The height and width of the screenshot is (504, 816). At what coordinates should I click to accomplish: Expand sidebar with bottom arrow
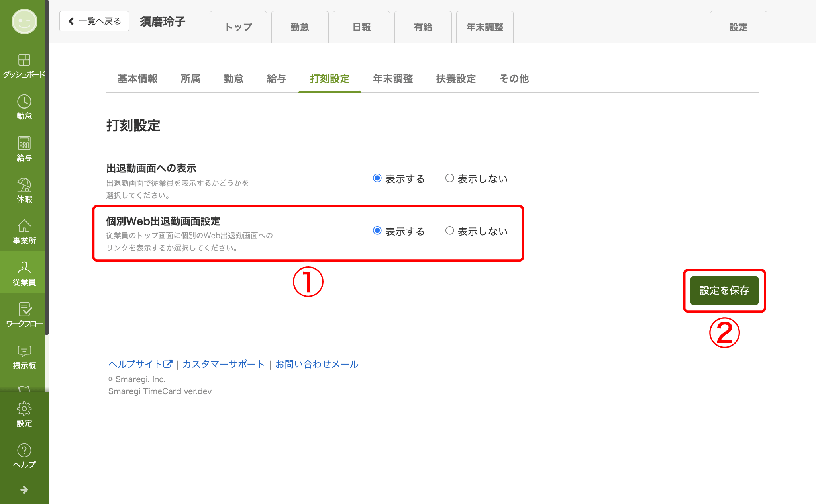[x=24, y=490]
